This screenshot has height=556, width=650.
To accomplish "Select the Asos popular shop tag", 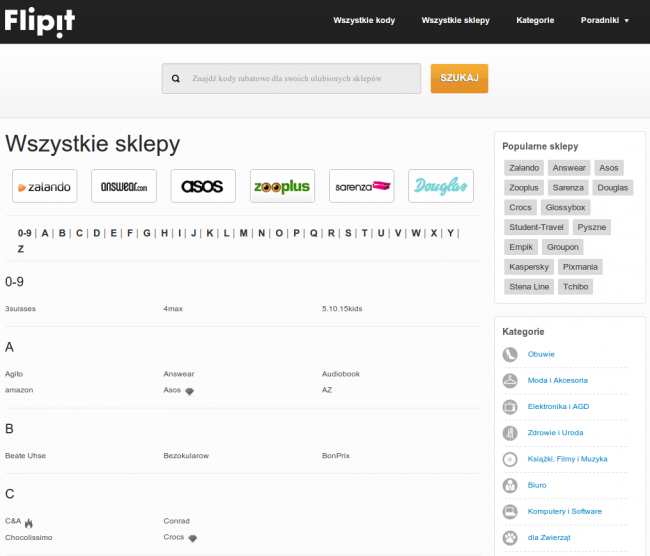I will (609, 168).
